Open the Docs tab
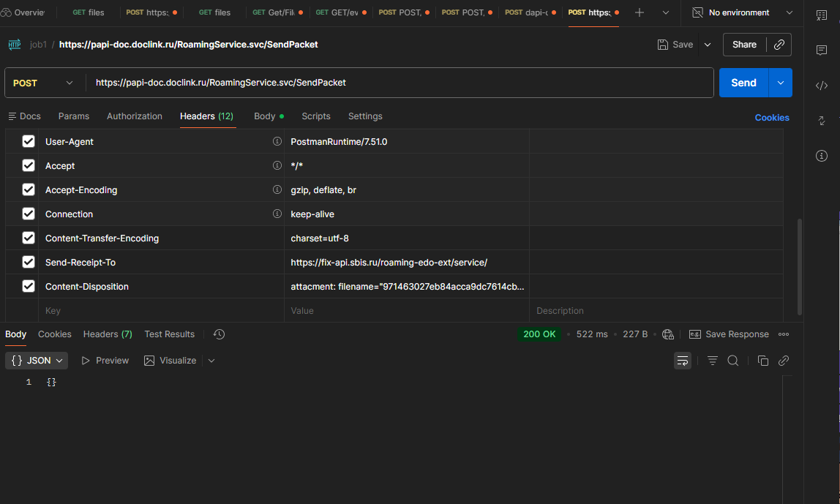 pyautogui.click(x=25, y=116)
